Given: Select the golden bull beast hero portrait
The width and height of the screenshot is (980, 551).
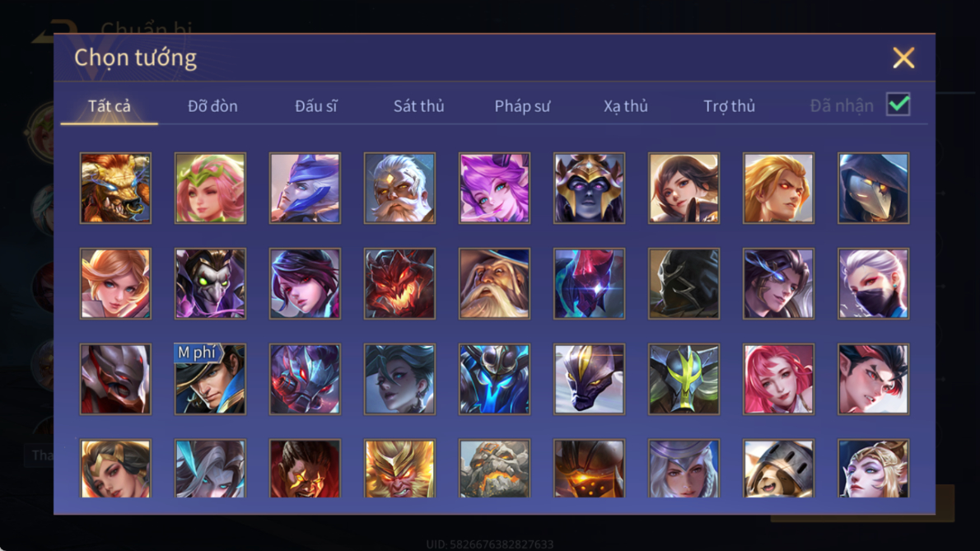Looking at the screenshot, I should pos(115,188).
